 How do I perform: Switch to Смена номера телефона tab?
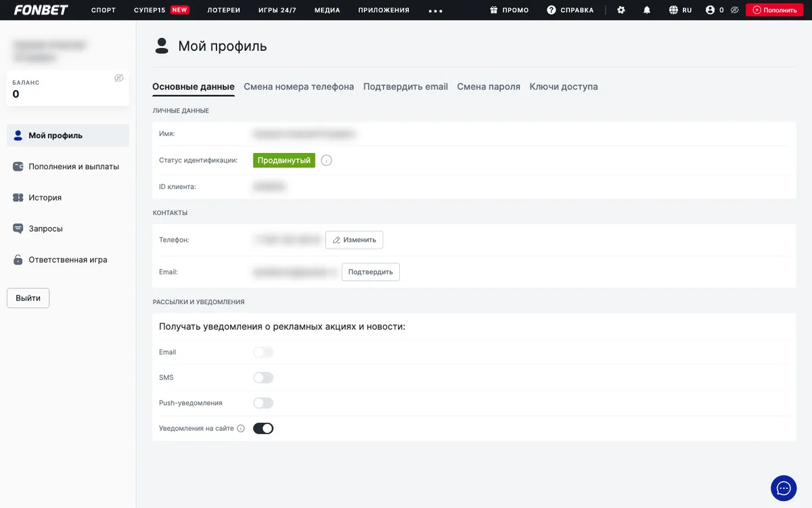pyautogui.click(x=299, y=87)
